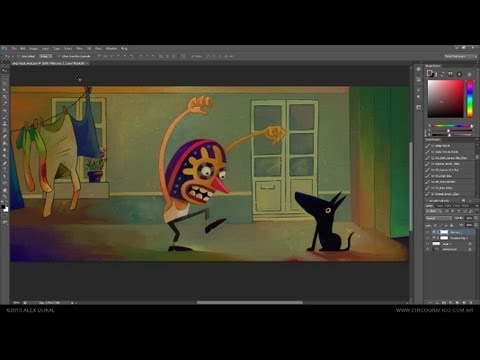Image resolution: width=480 pixels, height=360 pixels.
Task: Click the red saturation color field
Action: (446, 99)
